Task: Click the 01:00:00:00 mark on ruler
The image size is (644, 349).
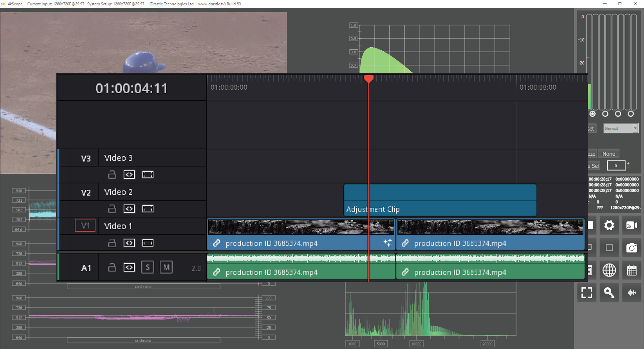Action: point(229,88)
